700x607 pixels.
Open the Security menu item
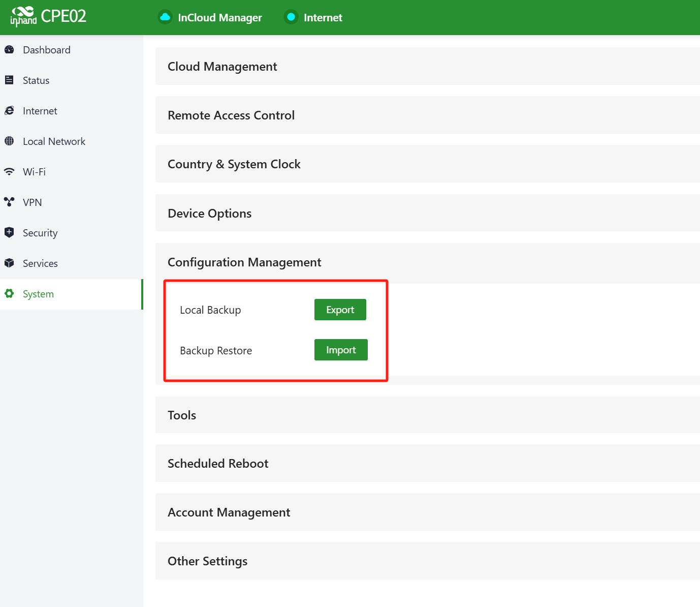pos(40,233)
